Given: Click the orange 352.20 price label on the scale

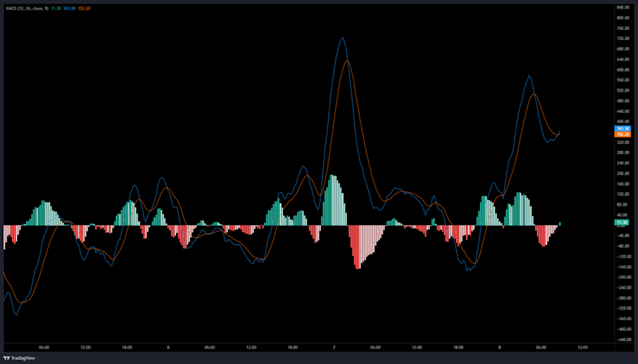Looking at the screenshot, I should click(623, 134).
